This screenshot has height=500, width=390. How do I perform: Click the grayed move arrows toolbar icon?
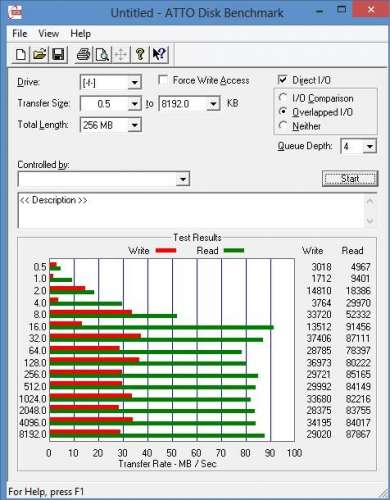coord(121,54)
